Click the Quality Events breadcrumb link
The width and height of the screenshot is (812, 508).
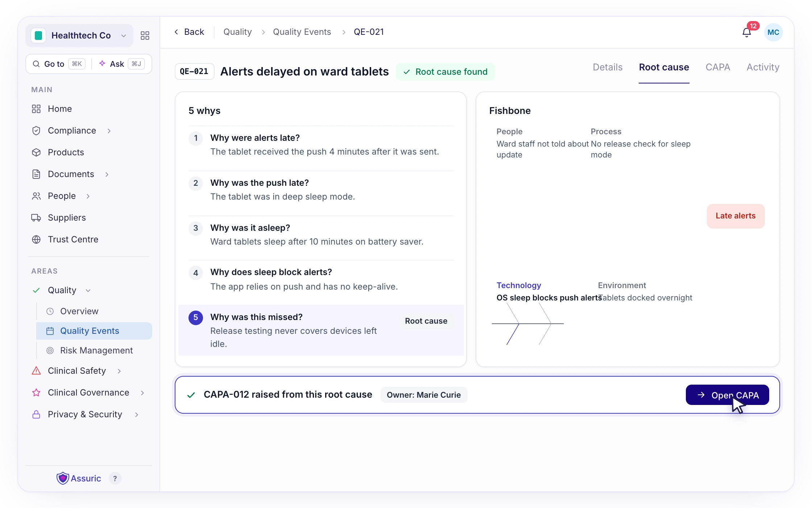point(302,32)
